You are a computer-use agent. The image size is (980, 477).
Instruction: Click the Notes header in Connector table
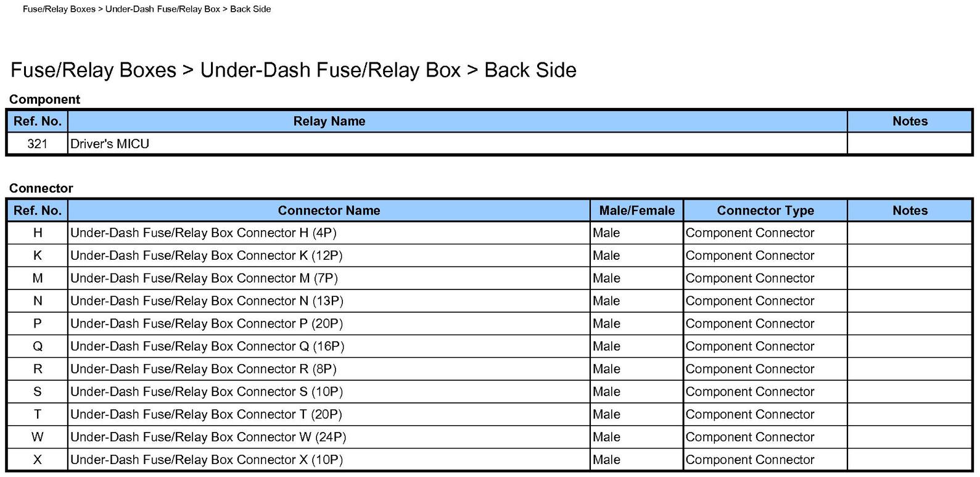(x=910, y=210)
